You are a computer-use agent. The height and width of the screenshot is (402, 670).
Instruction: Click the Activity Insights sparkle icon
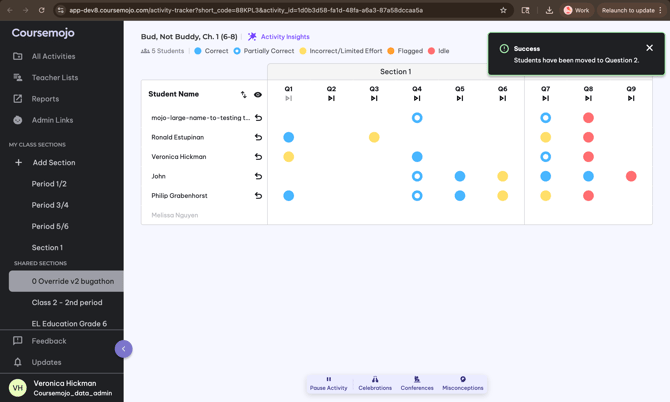253,37
